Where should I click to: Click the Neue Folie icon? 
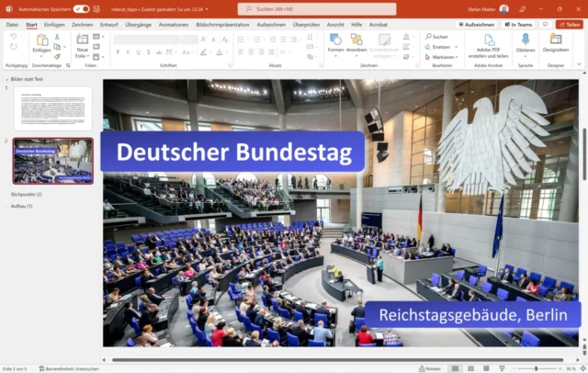[x=83, y=43]
